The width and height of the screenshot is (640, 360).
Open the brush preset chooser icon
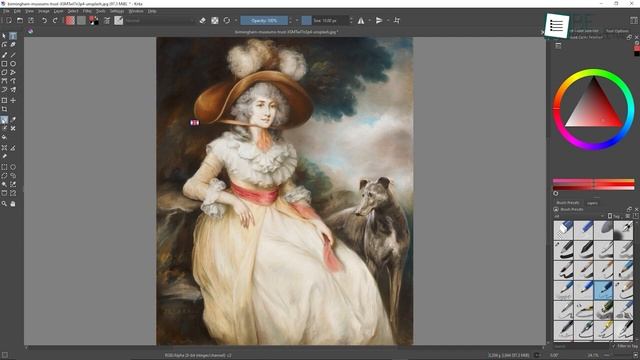(x=119, y=20)
